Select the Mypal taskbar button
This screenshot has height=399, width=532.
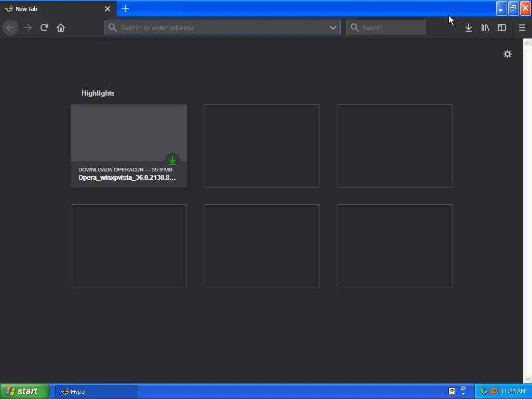click(x=97, y=392)
